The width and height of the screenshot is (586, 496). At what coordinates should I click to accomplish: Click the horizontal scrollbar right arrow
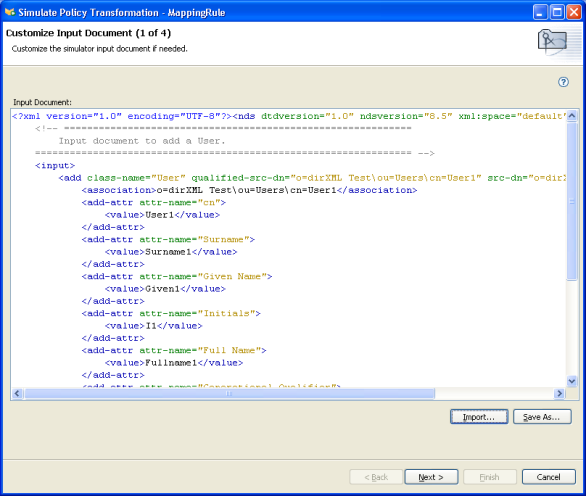[559, 393]
